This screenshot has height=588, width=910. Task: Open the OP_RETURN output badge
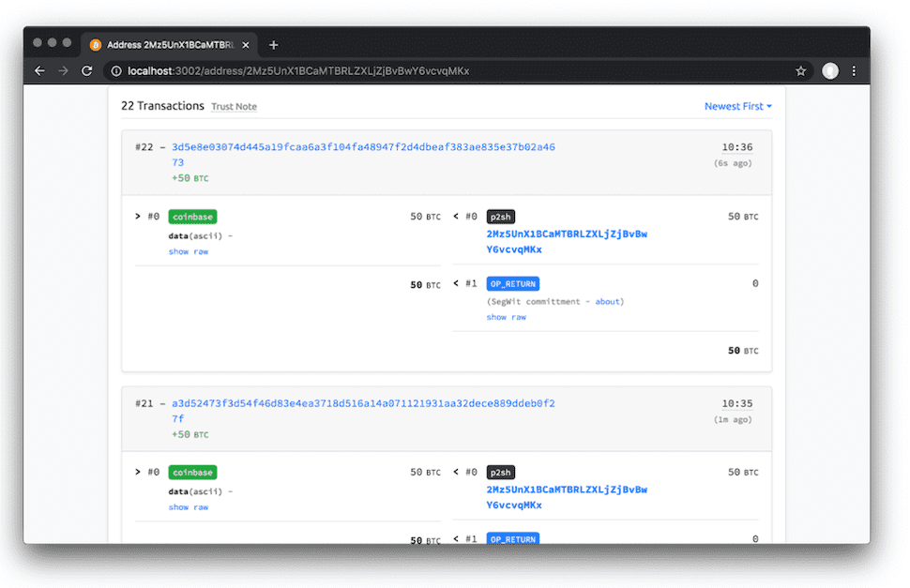[x=512, y=283]
